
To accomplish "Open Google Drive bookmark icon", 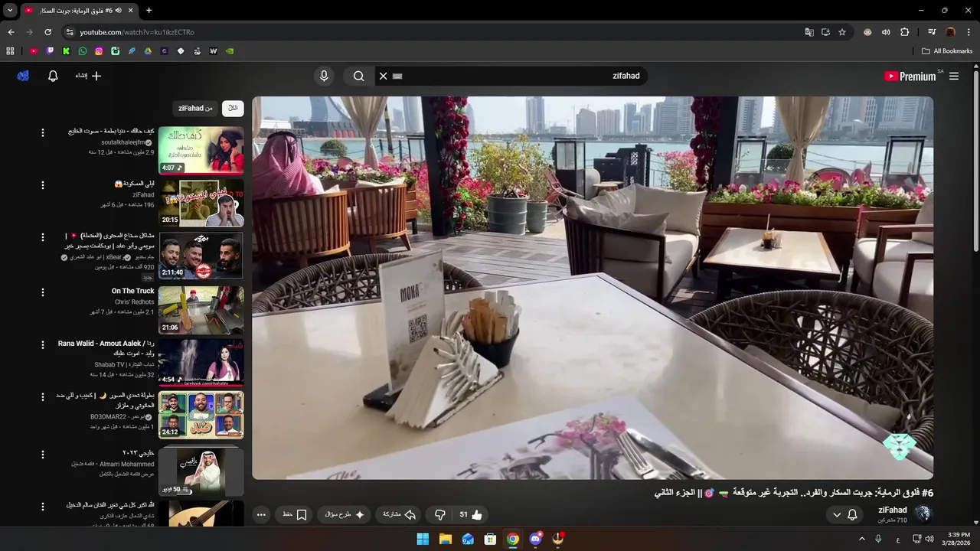I will [148, 51].
